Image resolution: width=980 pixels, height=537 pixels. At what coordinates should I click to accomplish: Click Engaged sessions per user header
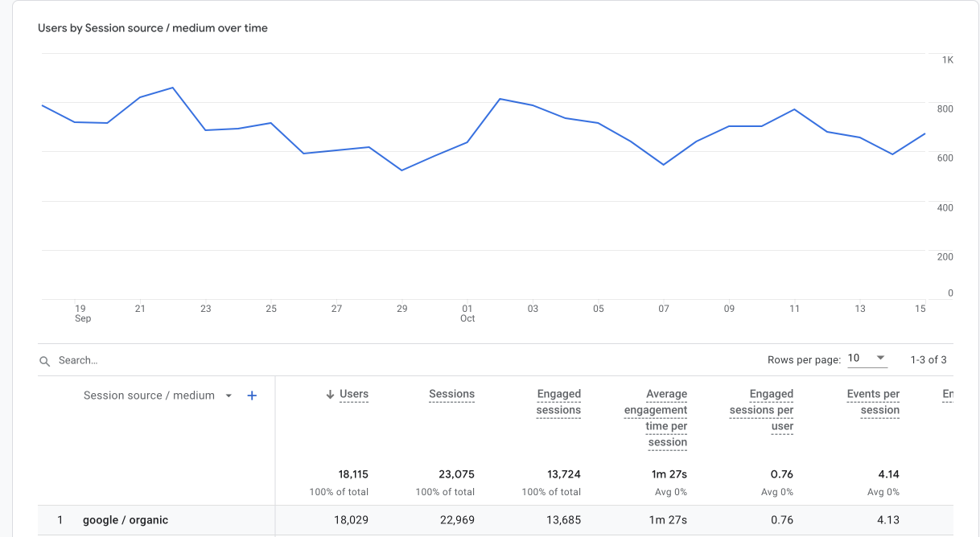tap(761, 410)
